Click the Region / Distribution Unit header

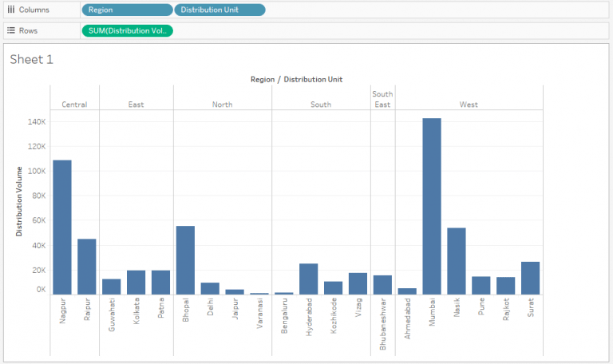click(296, 79)
